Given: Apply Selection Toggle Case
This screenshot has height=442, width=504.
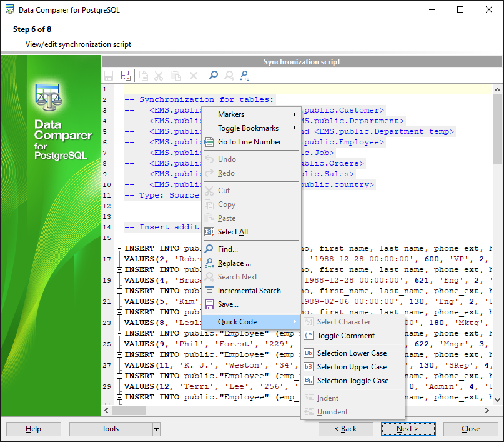Looking at the screenshot, I should pos(352,381).
